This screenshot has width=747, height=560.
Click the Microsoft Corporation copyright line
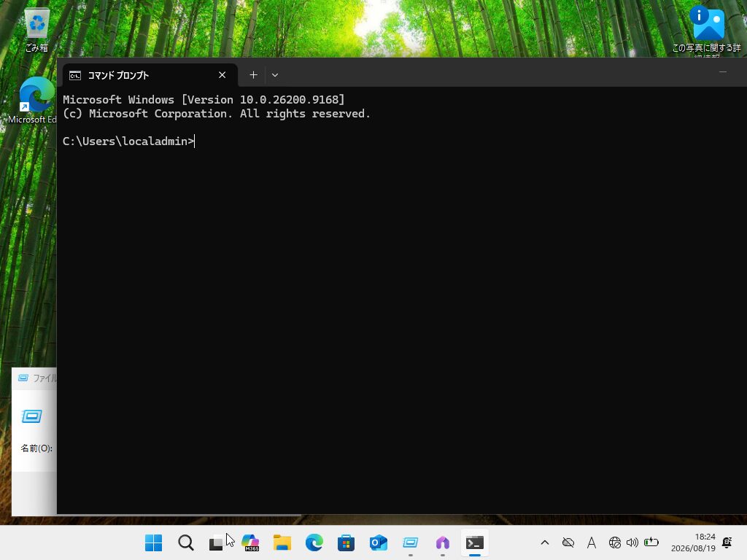pyautogui.click(x=216, y=113)
